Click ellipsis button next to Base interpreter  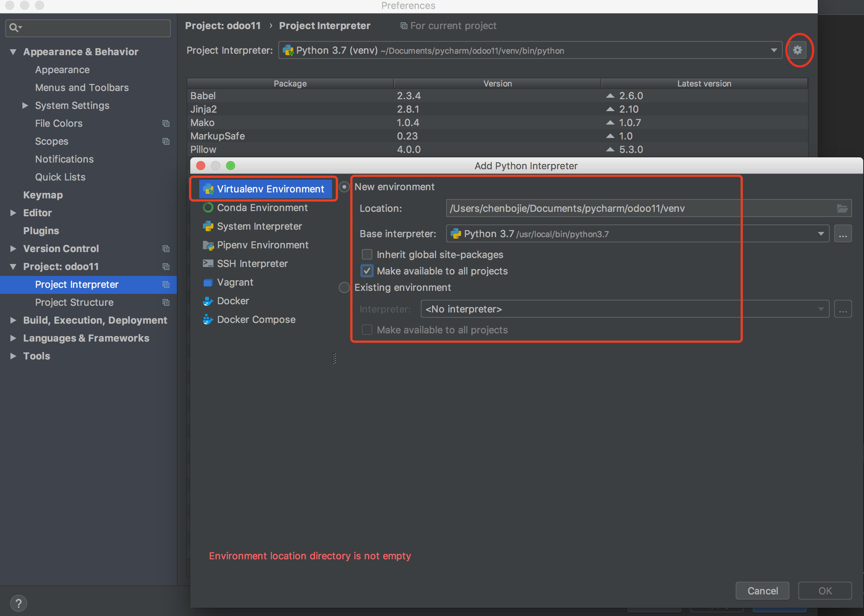843,234
